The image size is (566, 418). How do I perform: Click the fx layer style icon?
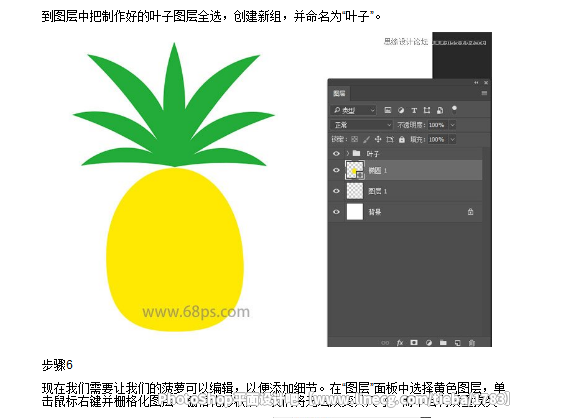(400, 343)
